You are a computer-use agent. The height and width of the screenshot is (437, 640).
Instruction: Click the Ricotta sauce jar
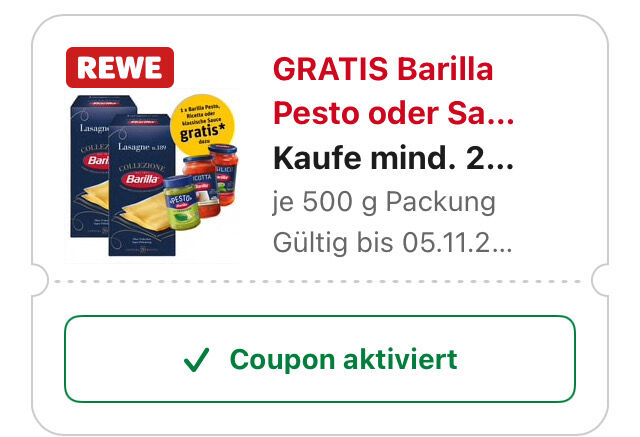202,185
